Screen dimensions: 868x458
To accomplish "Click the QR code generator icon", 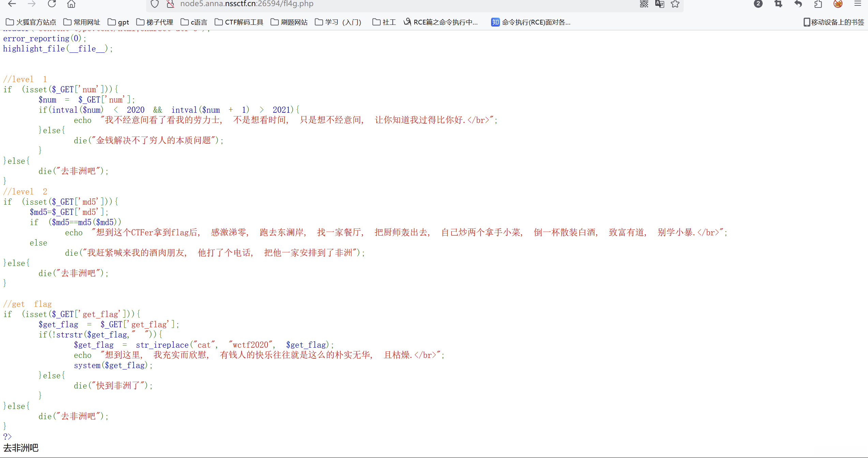I will pyautogui.click(x=644, y=4).
